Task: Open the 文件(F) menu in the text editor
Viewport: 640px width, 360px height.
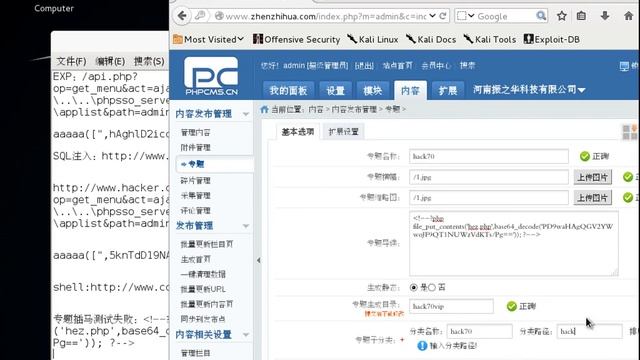Action: pos(71,61)
